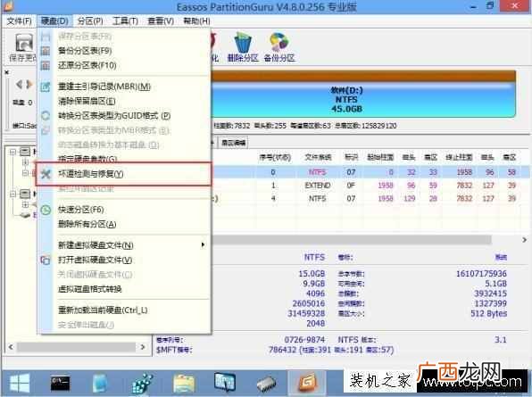This screenshot has width=532, height=397.
Task: Open the 新建虚拟硬盘文件(N) submenu
Action: click(125, 245)
